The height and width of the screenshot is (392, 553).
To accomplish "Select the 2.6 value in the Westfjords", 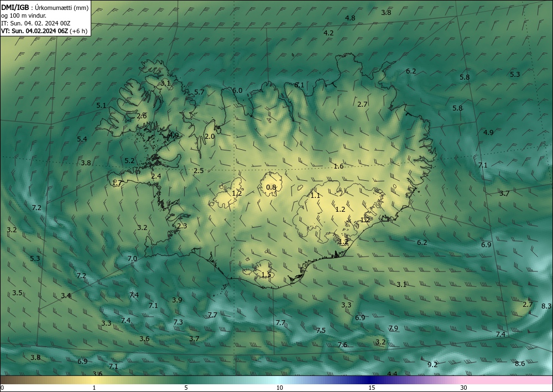I will (x=142, y=116).
